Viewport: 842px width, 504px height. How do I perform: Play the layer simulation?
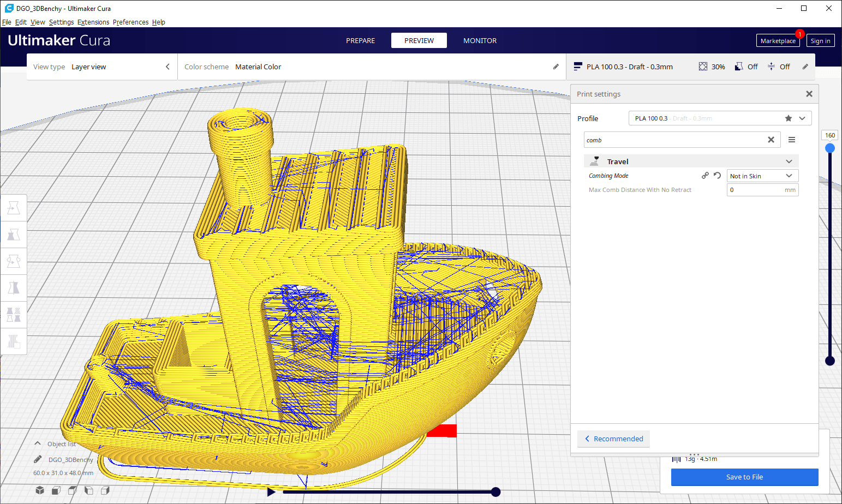click(x=271, y=492)
